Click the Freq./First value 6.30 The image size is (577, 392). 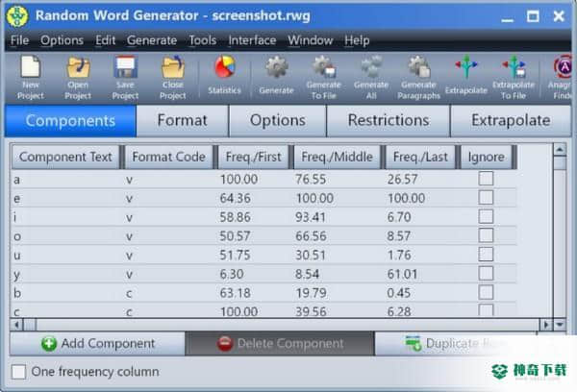coord(232,275)
